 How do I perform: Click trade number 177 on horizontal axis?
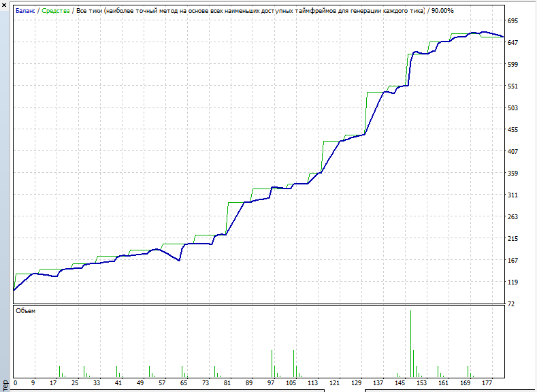point(487,383)
